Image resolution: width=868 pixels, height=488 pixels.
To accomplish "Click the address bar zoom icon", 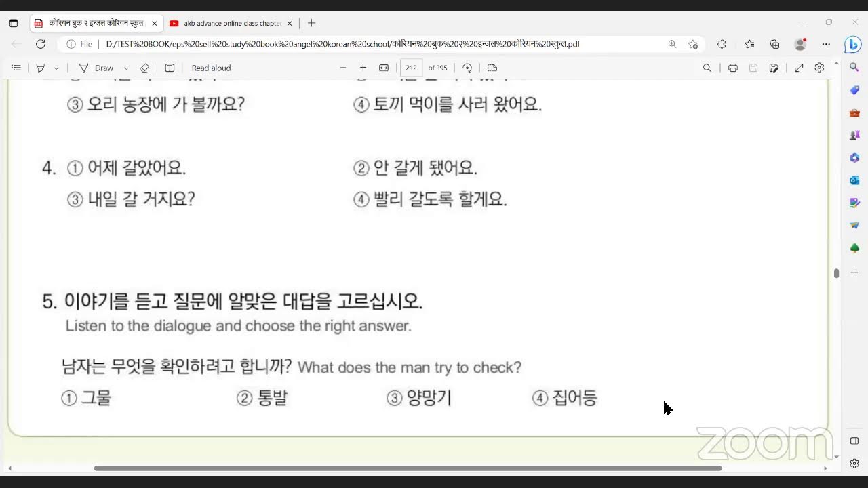I will tap(672, 44).
